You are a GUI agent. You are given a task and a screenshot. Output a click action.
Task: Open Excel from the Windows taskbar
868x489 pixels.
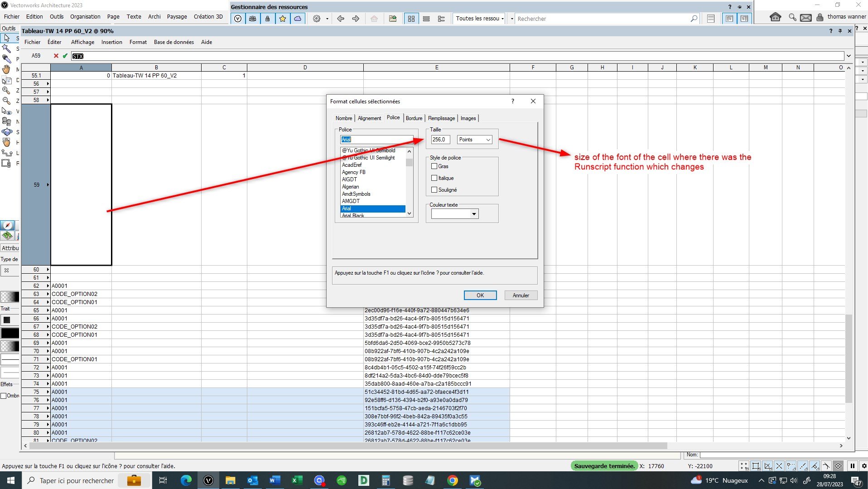(297, 480)
